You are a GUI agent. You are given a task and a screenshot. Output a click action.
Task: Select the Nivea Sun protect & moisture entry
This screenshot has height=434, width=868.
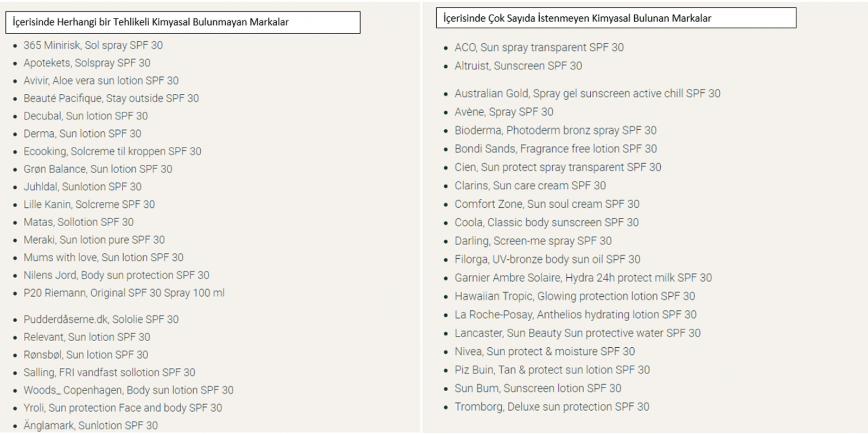tap(545, 352)
